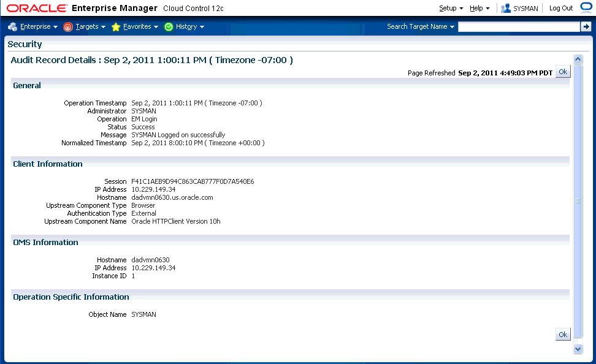Click the Ok button below Object Name
Viewport: 596px width, 364px height.
(563, 335)
